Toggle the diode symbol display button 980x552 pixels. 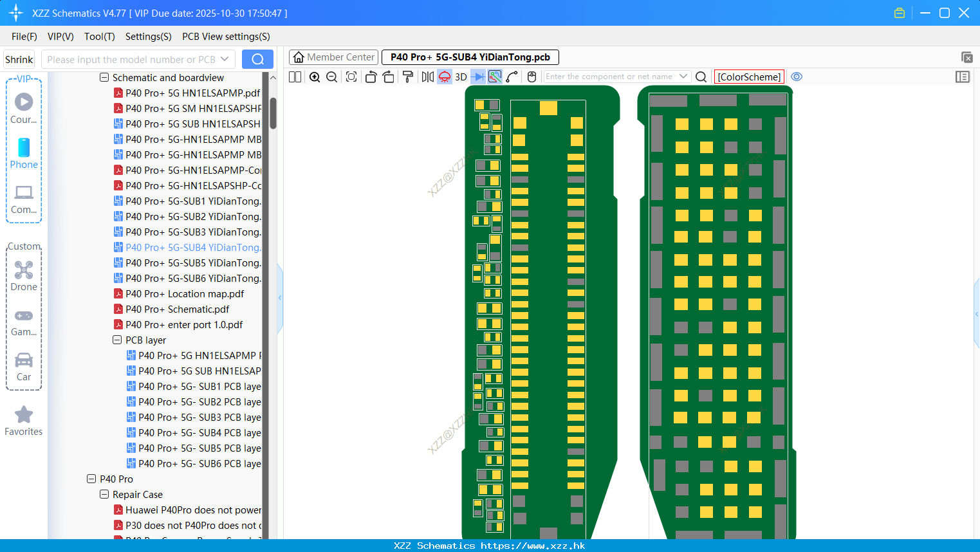tap(478, 77)
